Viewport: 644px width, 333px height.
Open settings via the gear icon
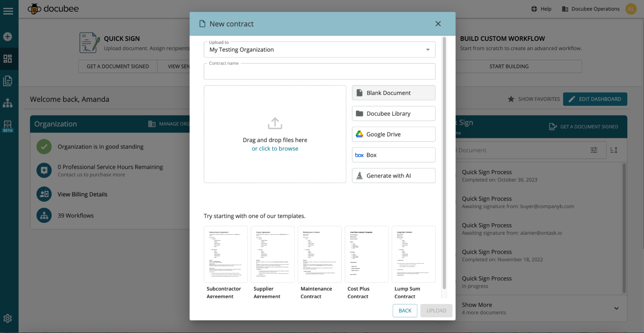click(7, 318)
